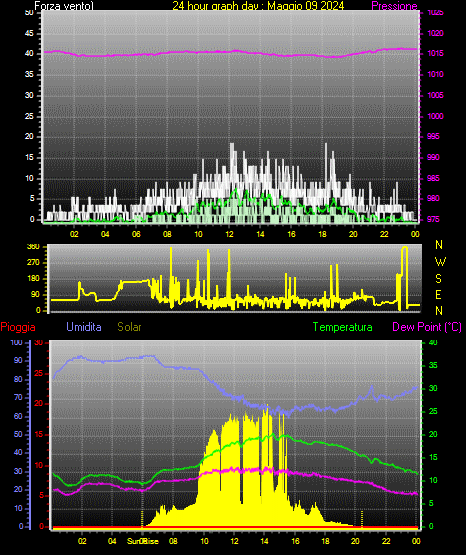The image size is (466, 555).
Task: Click the '985' pressure axis value
Action: tap(433, 178)
